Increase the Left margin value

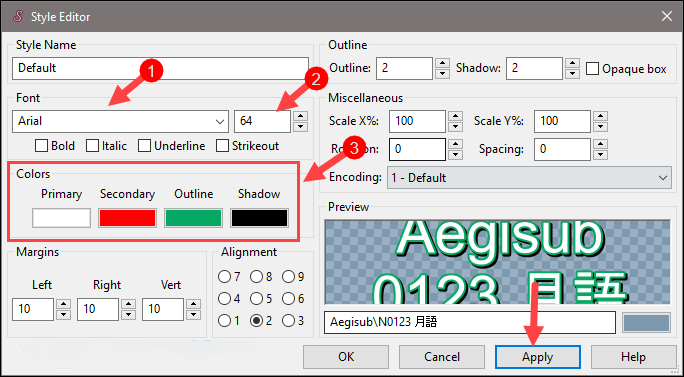pyautogui.click(x=64, y=304)
